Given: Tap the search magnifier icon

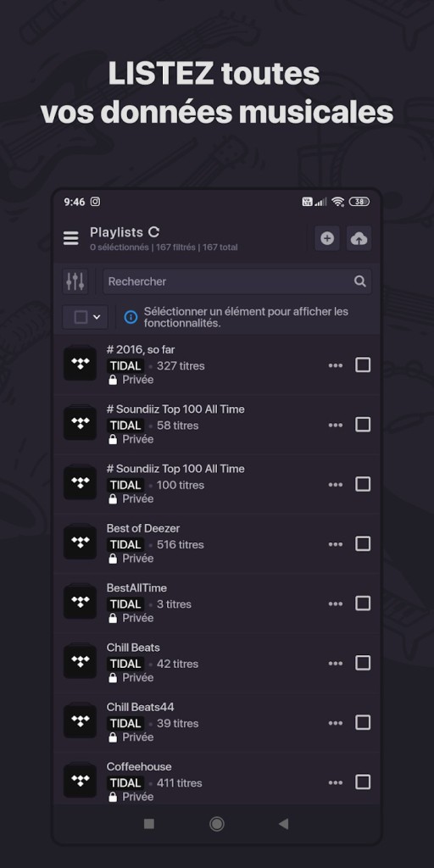Looking at the screenshot, I should point(359,281).
